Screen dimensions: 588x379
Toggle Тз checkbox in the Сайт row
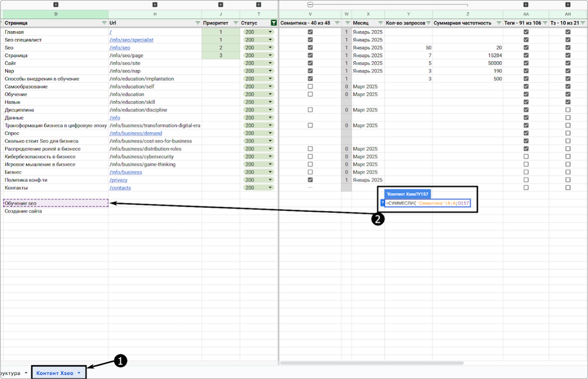tap(568, 63)
